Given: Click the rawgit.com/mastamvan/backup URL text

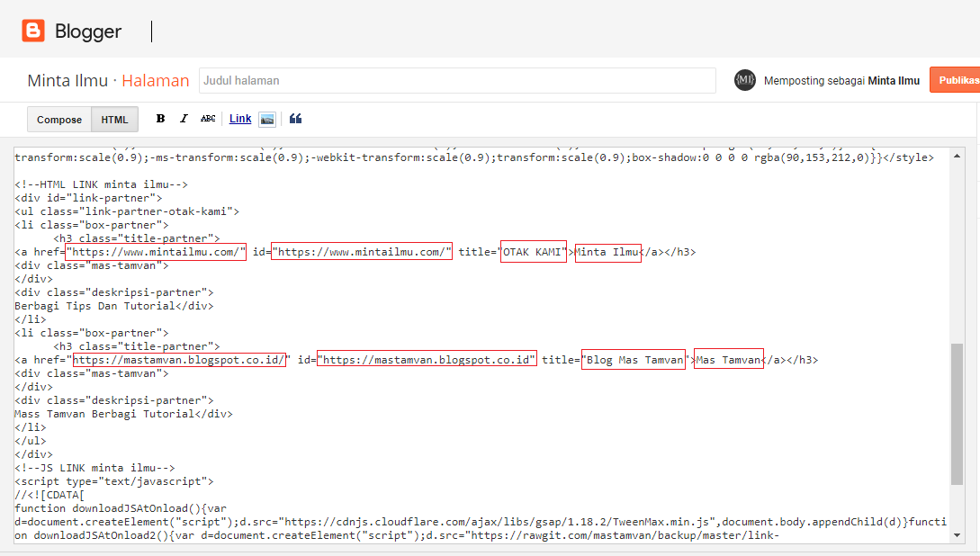Looking at the screenshot, I should tap(625, 535).
